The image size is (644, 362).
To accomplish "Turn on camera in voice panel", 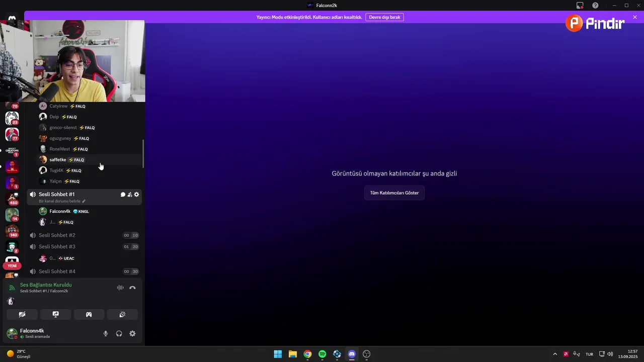I will [22, 315].
